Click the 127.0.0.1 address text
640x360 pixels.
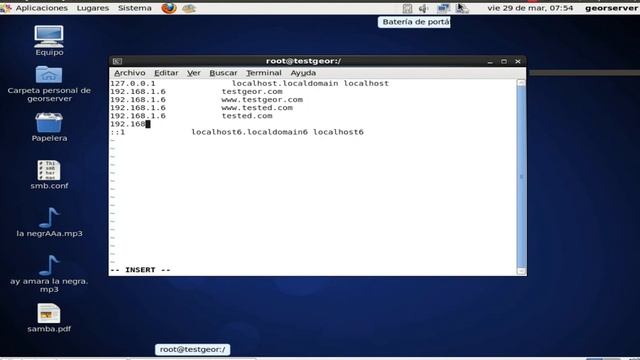[x=133, y=83]
